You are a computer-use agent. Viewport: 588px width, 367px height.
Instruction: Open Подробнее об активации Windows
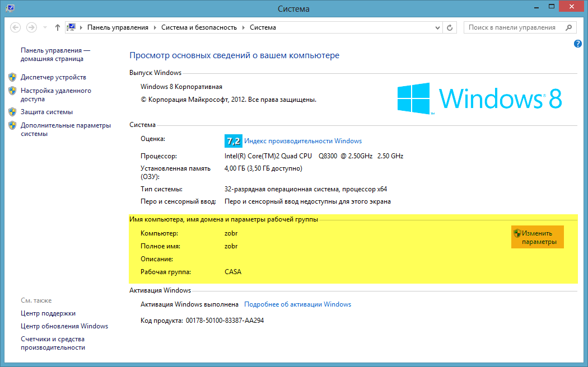[x=298, y=304]
